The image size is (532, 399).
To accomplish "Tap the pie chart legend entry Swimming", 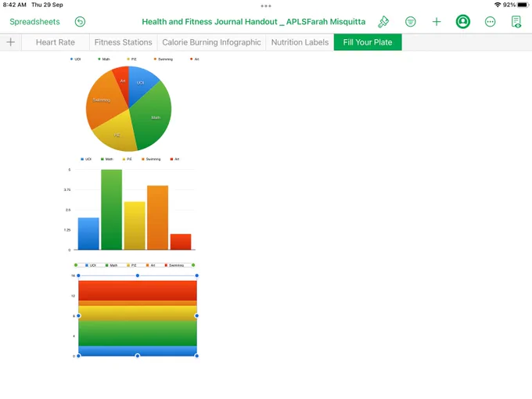I will [x=164, y=59].
